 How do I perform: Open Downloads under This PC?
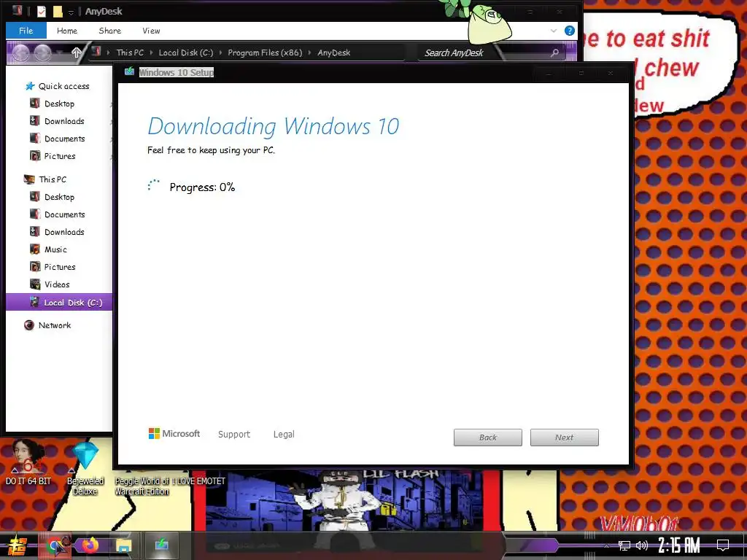coord(64,232)
